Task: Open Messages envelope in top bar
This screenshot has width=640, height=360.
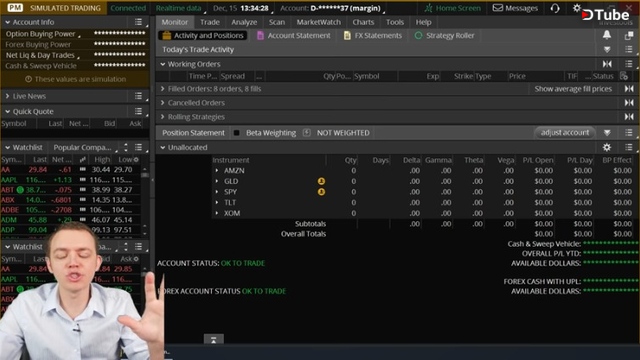Action: 498,8
